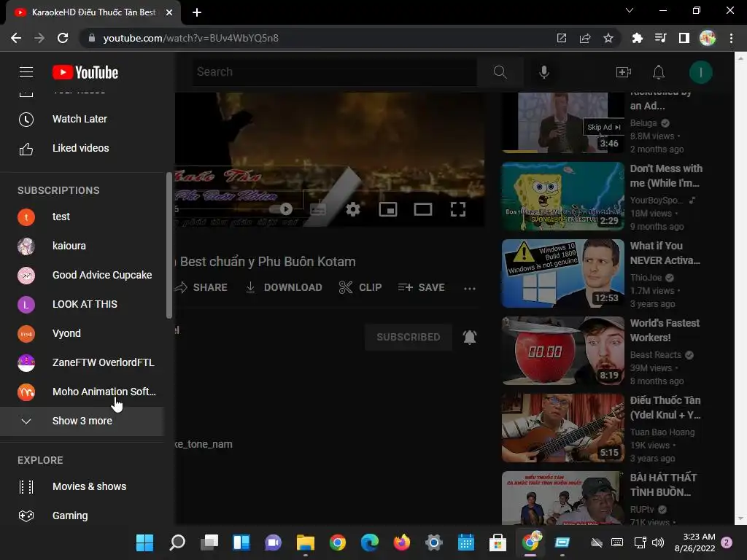The image size is (747, 560).
Task: Go to YouTube home via logo
Action: (x=85, y=72)
